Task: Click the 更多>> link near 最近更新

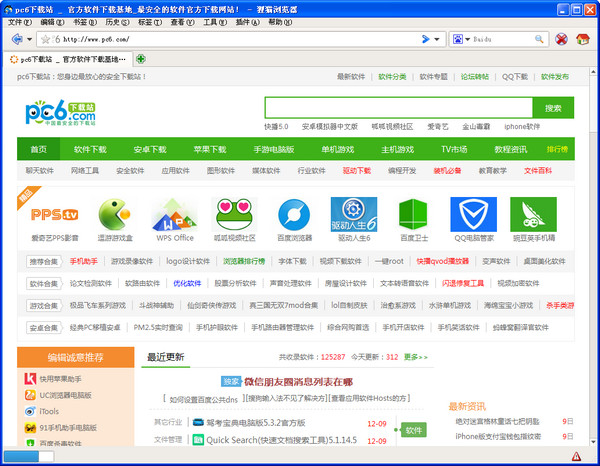Action: coord(416,357)
